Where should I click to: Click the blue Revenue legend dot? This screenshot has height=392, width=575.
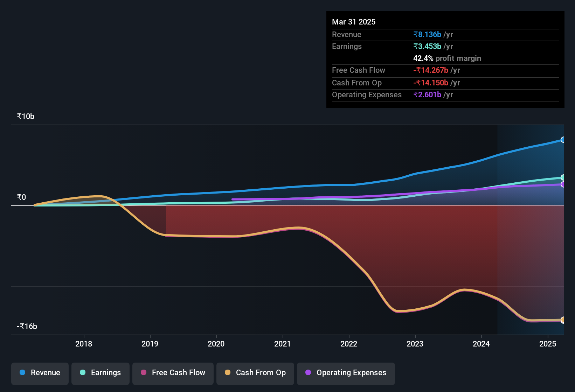pyautogui.click(x=22, y=373)
